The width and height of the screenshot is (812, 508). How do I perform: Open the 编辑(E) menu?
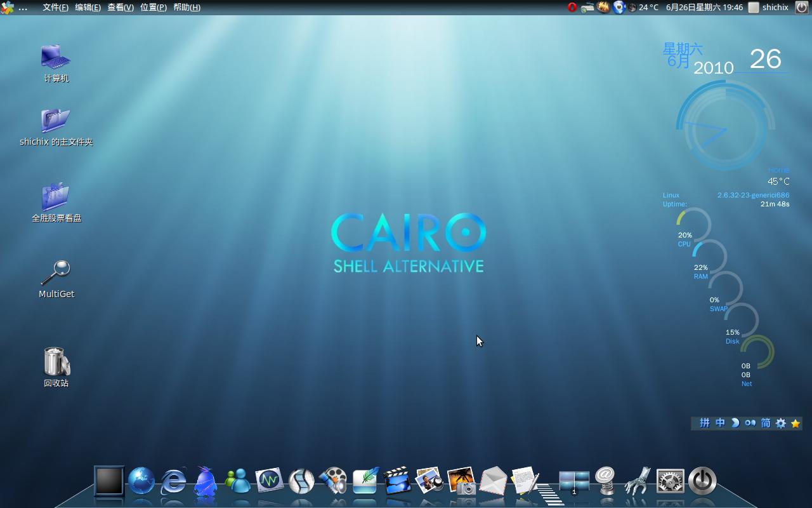88,8
